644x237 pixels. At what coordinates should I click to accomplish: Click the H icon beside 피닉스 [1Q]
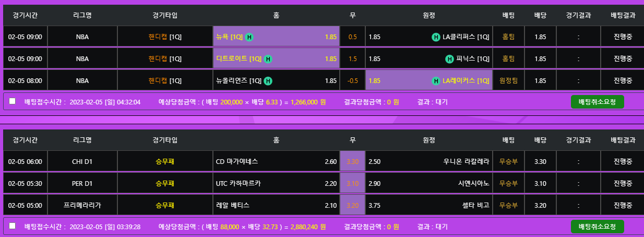click(x=449, y=59)
